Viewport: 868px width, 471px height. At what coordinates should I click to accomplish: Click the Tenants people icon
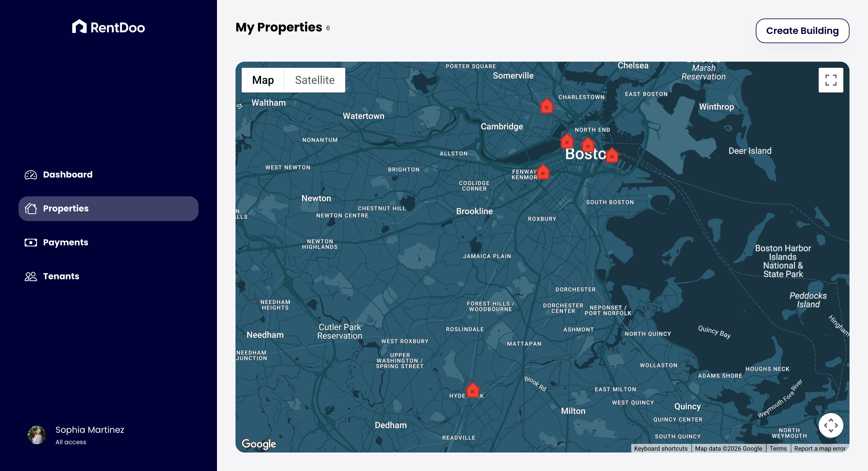point(31,276)
